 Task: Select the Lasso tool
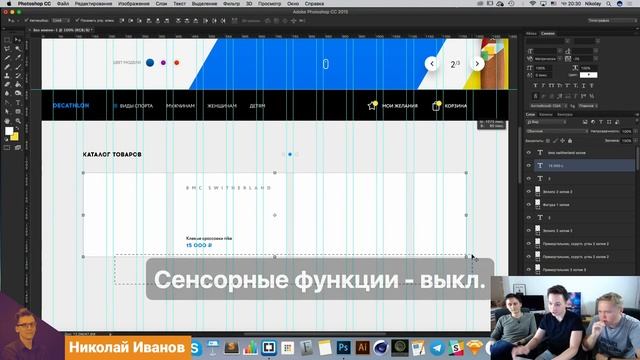[x=7, y=49]
